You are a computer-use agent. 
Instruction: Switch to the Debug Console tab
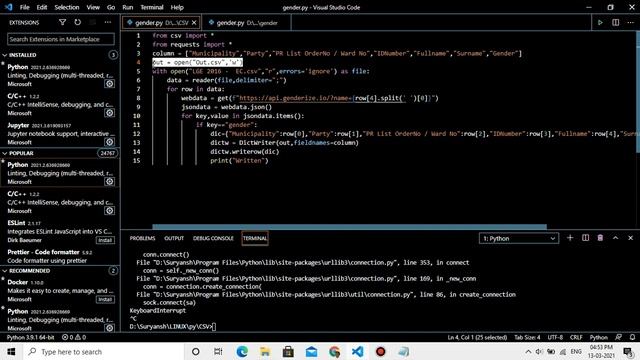(x=213, y=238)
